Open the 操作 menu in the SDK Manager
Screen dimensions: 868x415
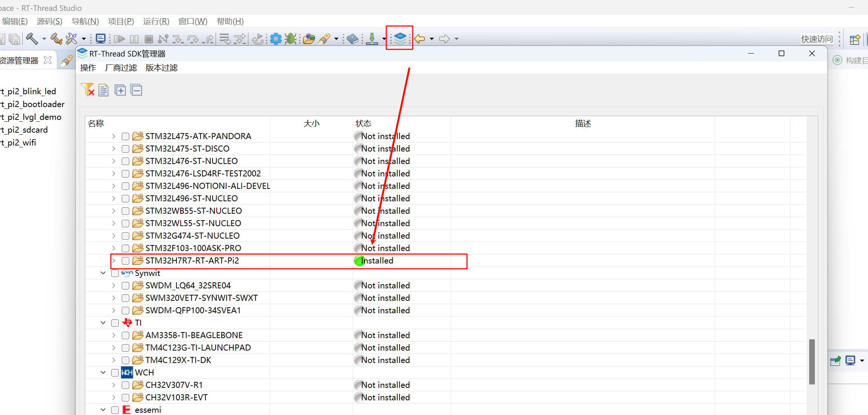click(88, 68)
